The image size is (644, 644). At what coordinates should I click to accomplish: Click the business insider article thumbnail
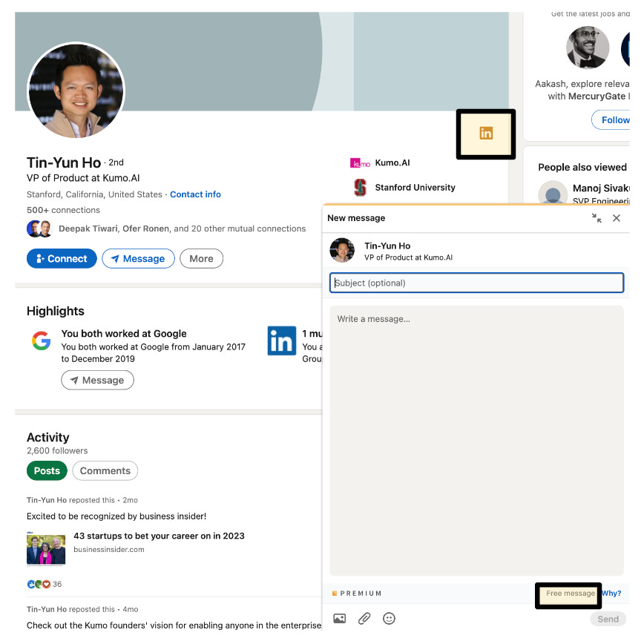46,549
